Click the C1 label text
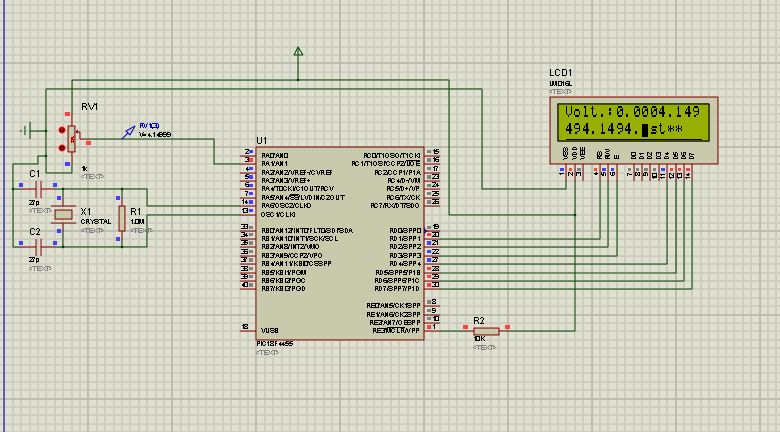Viewport: 780px width, 432px height. point(34,174)
